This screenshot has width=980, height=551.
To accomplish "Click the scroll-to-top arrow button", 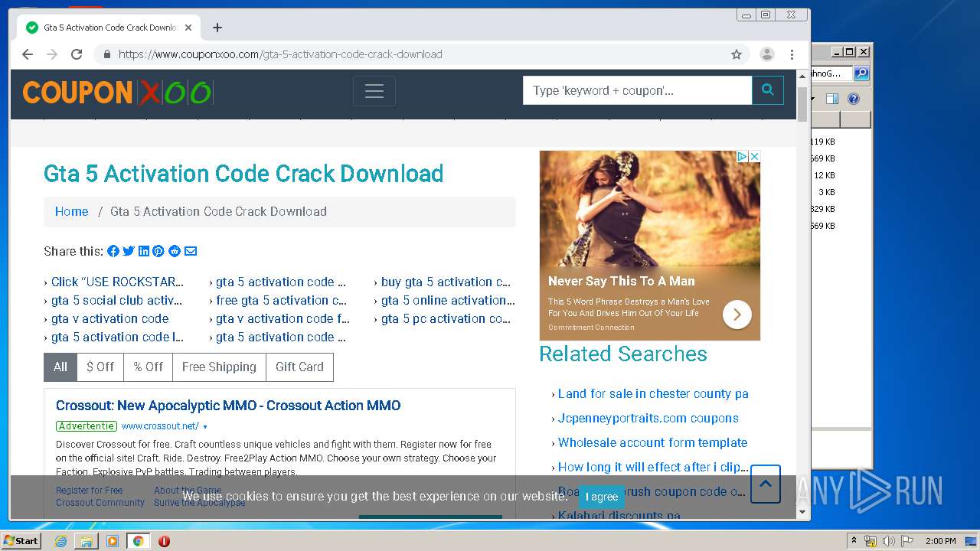I will 765,484.
